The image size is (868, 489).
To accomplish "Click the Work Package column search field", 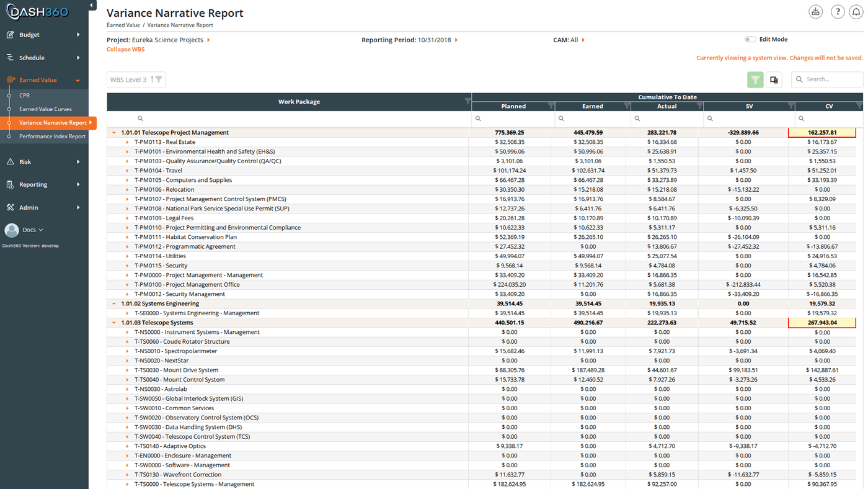I will pyautogui.click(x=290, y=119).
